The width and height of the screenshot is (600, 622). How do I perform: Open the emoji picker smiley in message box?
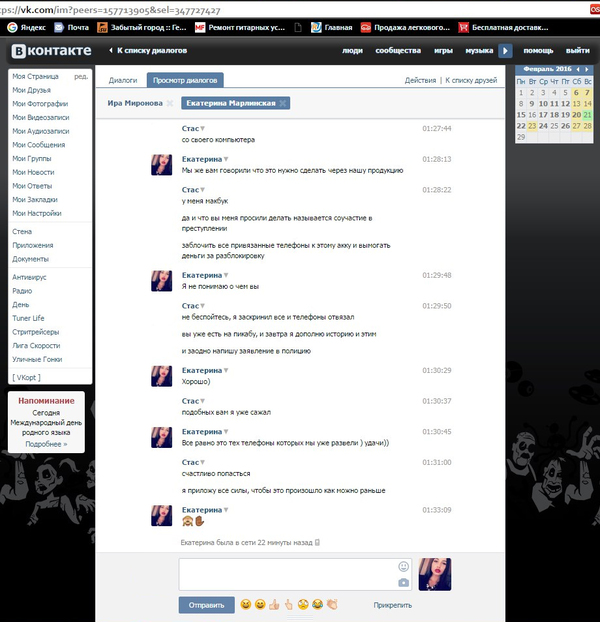(403, 566)
